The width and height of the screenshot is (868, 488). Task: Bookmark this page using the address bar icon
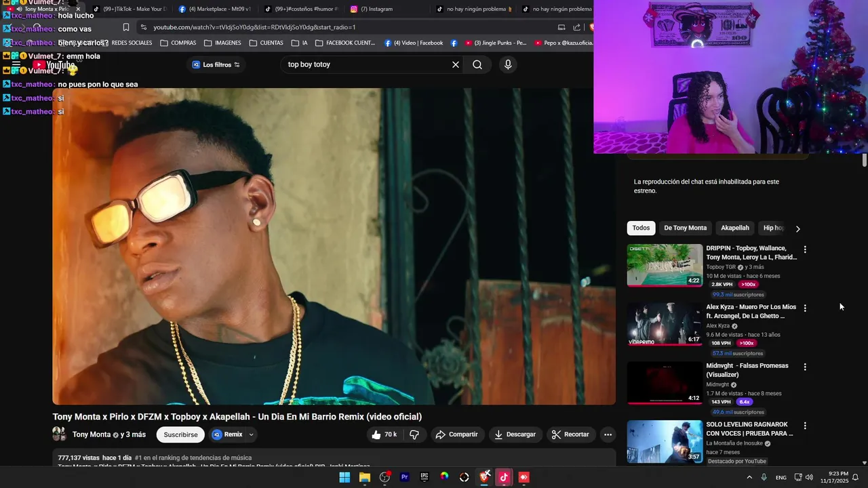tap(126, 27)
